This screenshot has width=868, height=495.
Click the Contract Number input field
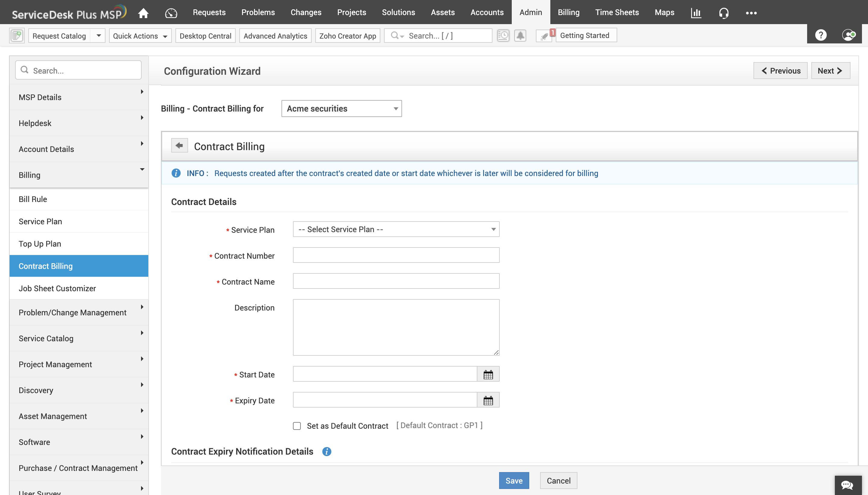(x=396, y=255)
